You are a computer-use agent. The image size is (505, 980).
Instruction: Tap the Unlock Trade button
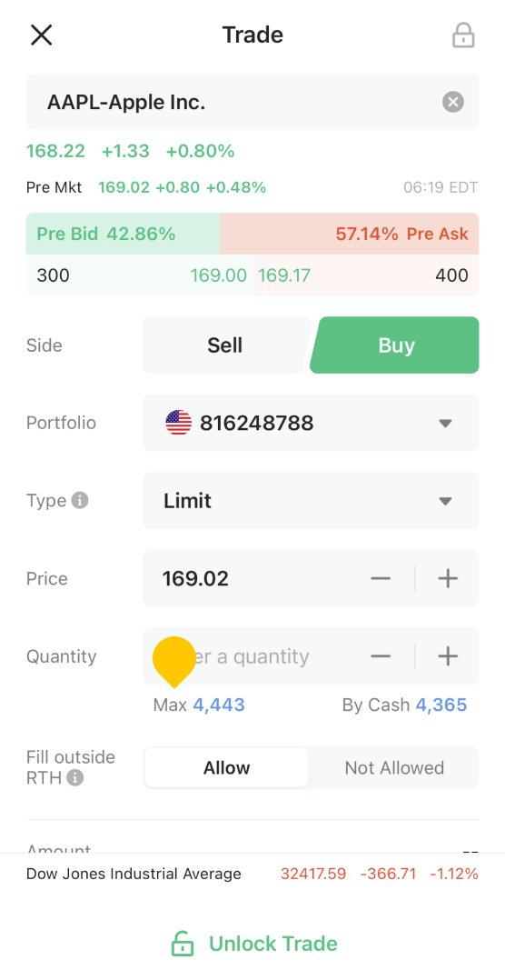(253, 943)
